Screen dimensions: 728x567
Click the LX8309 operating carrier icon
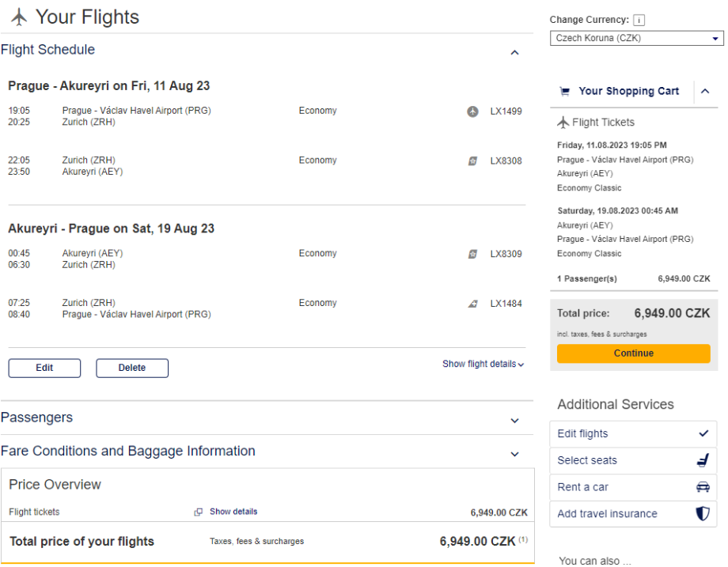click(x=472, y=255)
